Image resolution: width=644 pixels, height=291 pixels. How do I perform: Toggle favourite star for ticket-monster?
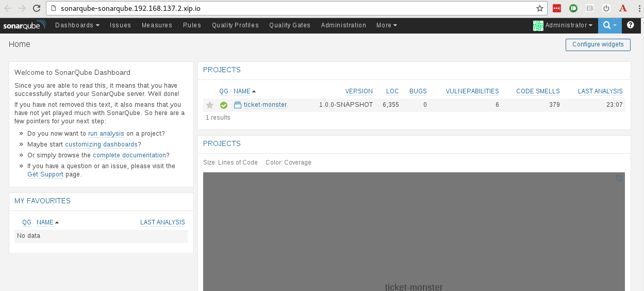click(x=210, y=105)
